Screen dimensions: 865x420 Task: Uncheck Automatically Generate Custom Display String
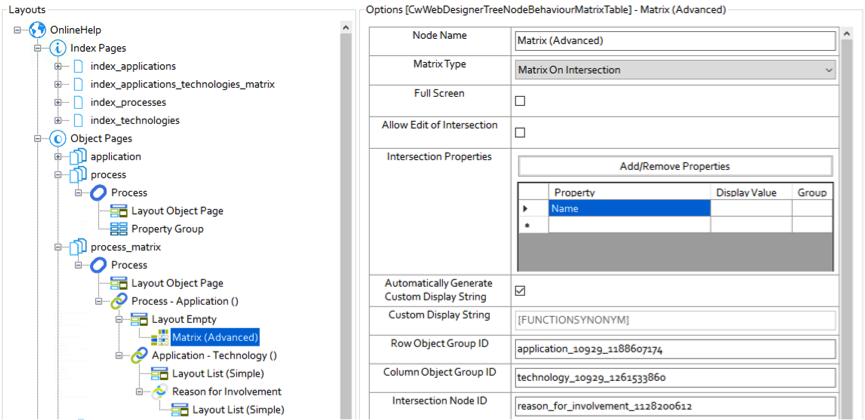(520, 291)
